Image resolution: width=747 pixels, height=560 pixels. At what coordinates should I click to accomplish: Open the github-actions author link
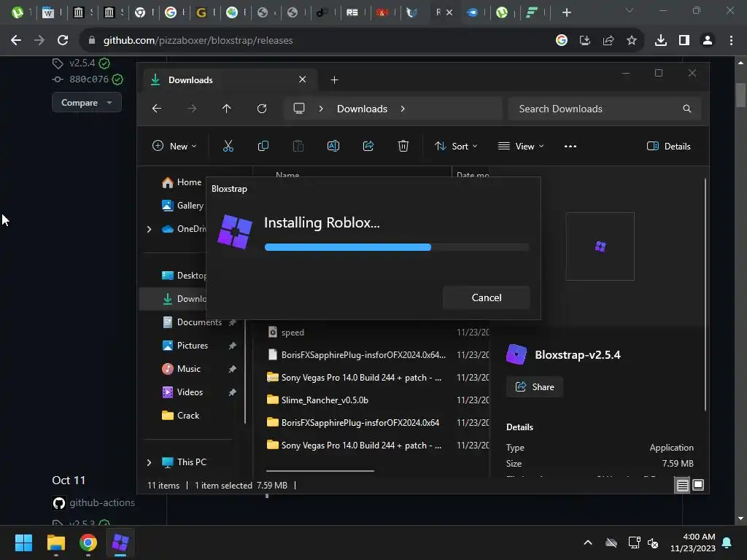point(102,502)
